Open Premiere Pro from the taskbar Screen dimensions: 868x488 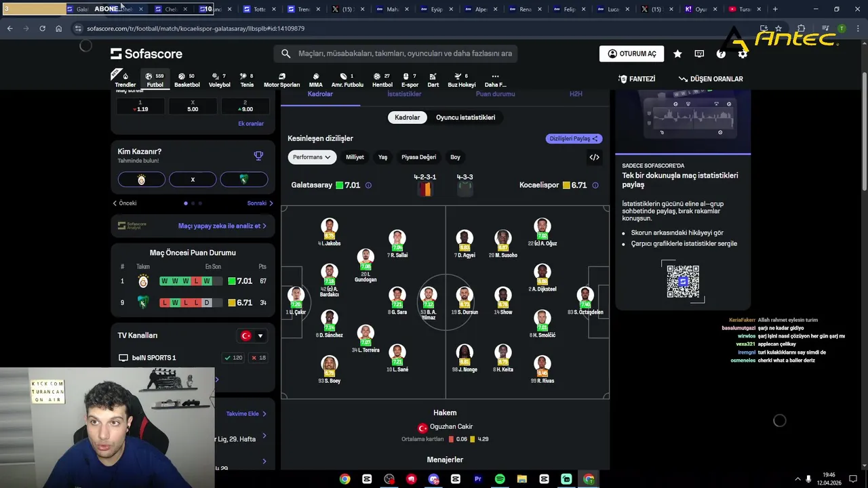pos(477,479)
